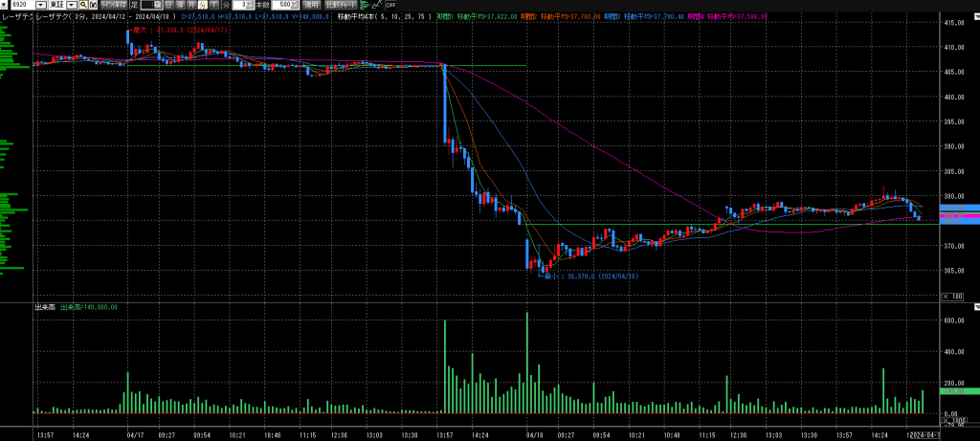Open the bar count dropdown showing 500
980x441 pixels.
294,5
